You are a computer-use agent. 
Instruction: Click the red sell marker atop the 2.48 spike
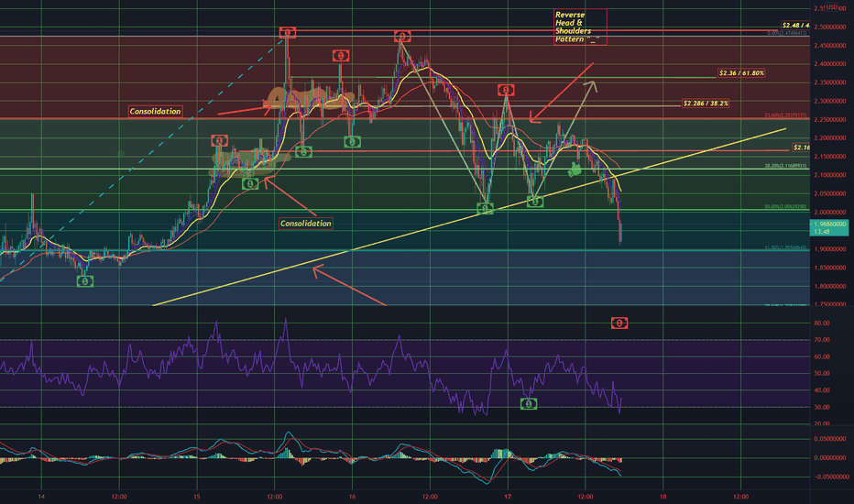pyautogui.click(x=288, y=33)
